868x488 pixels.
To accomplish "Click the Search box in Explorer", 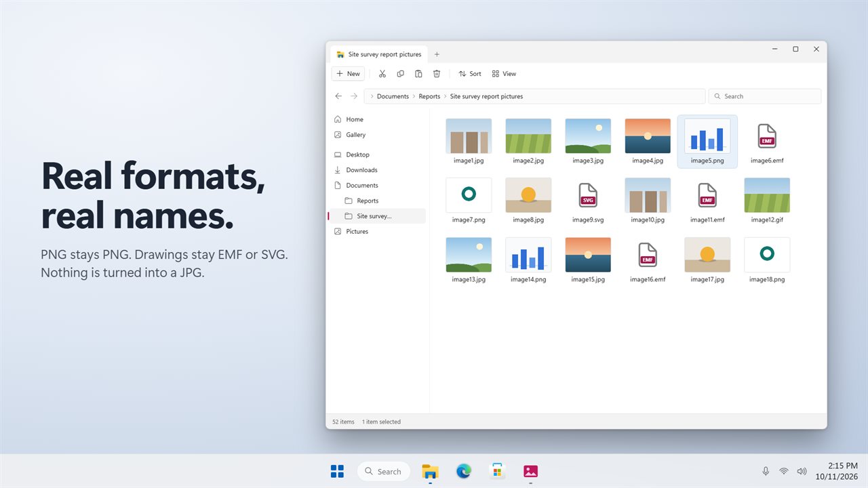I will [764, 96].
